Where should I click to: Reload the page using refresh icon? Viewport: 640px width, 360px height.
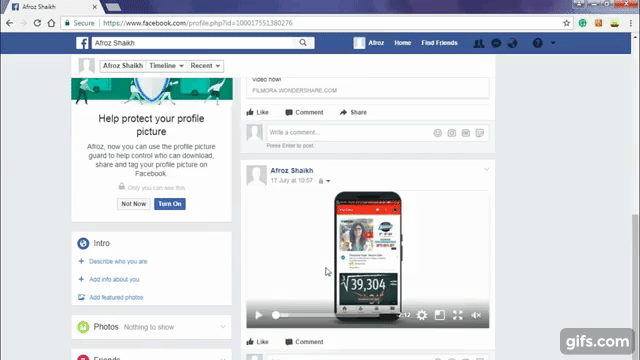37,23
